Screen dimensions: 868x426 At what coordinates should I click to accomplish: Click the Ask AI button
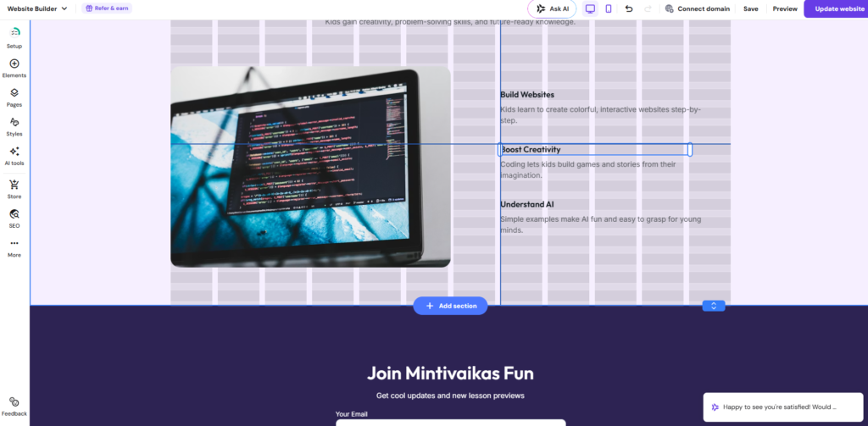(552, 8)
